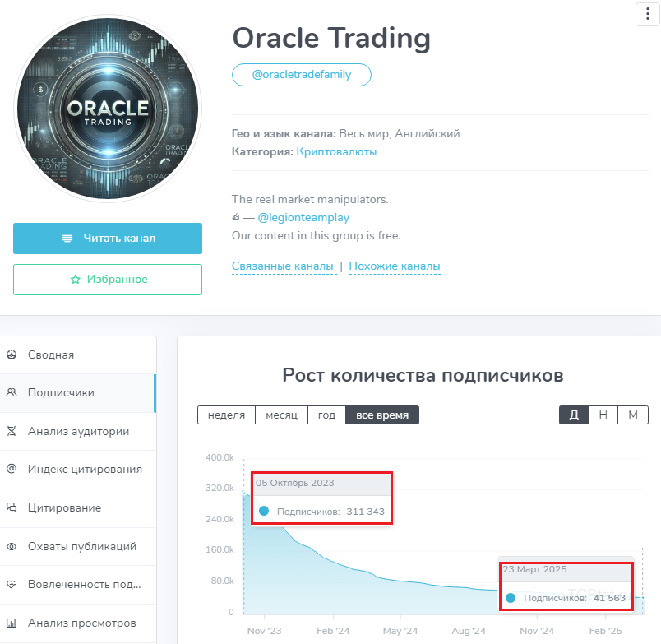
Task: Switch the range to месяц
Action: tap(281, 415)
